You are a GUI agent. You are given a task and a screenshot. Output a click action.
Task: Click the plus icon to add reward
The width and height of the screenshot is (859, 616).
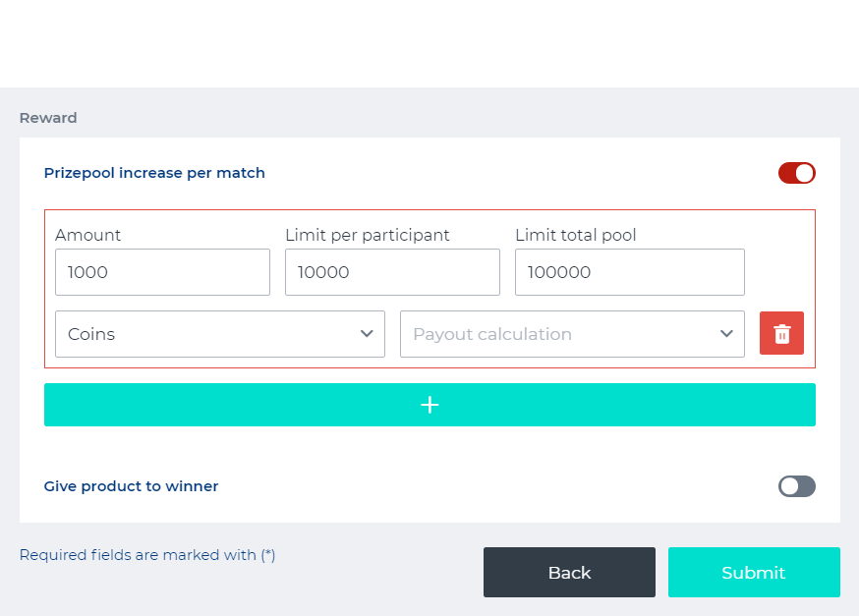tap(429, 405)
